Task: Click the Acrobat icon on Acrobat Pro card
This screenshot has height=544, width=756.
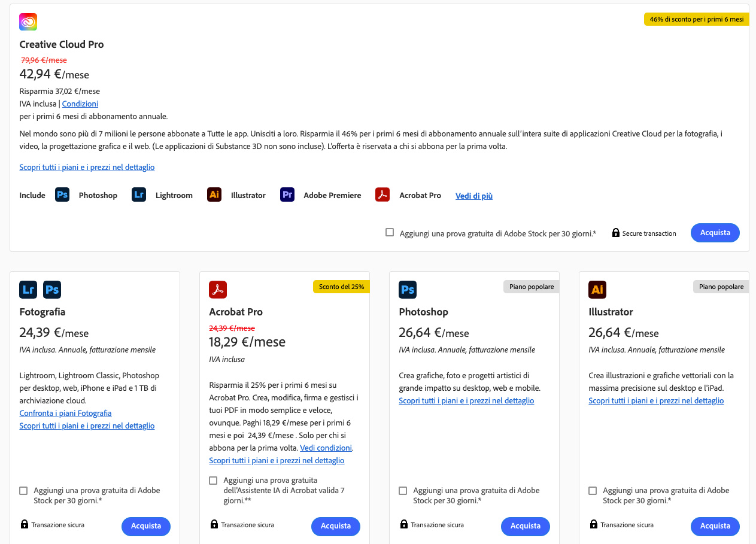Action: click(218, 290)
